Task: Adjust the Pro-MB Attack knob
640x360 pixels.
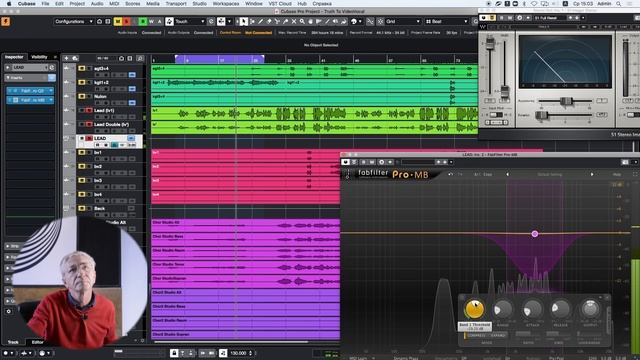Action: pos(532,310)
